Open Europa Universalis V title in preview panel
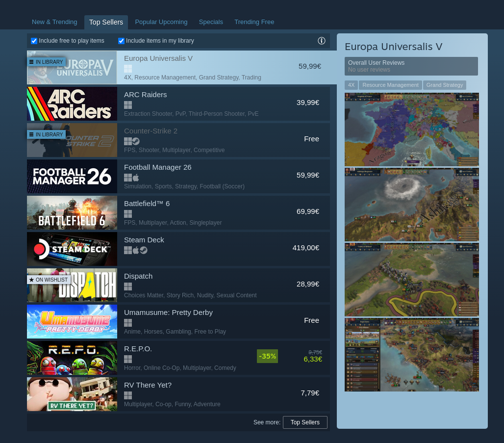The height and width of the screenshot is (443, 504). [393, 47]
